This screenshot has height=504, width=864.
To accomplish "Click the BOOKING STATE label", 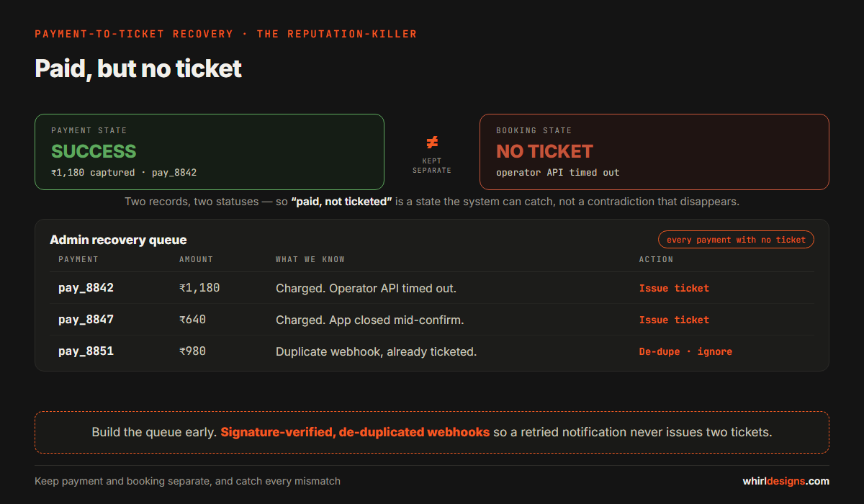I will pyautogui.click(x=534, y=130).
